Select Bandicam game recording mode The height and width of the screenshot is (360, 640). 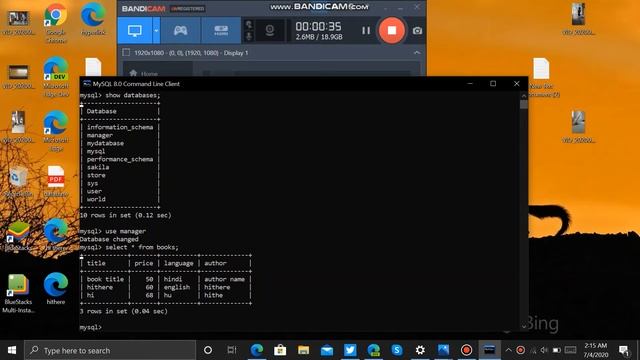pyautogui.click(x=180, y=31)
